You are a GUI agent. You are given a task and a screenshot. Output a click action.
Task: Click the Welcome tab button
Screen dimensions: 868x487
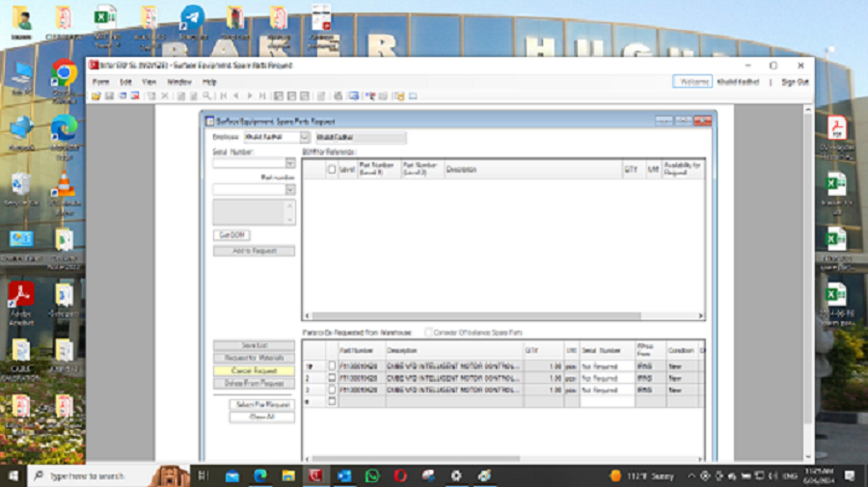[x=692, y=82]
